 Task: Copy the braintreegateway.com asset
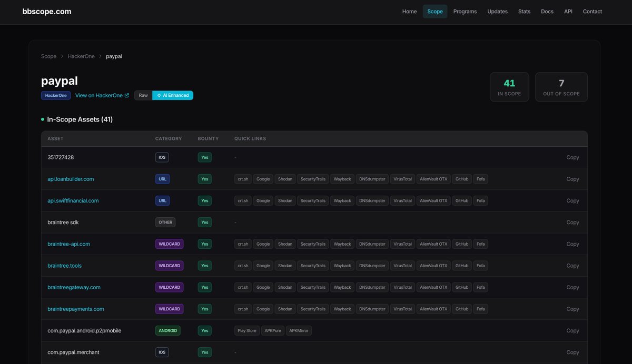572,287
